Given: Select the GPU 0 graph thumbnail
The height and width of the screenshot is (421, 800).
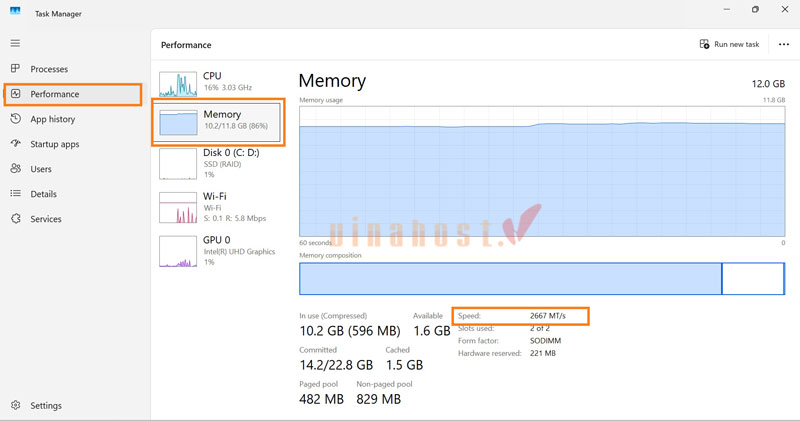Looking at the screenshot, I should 178,251.
